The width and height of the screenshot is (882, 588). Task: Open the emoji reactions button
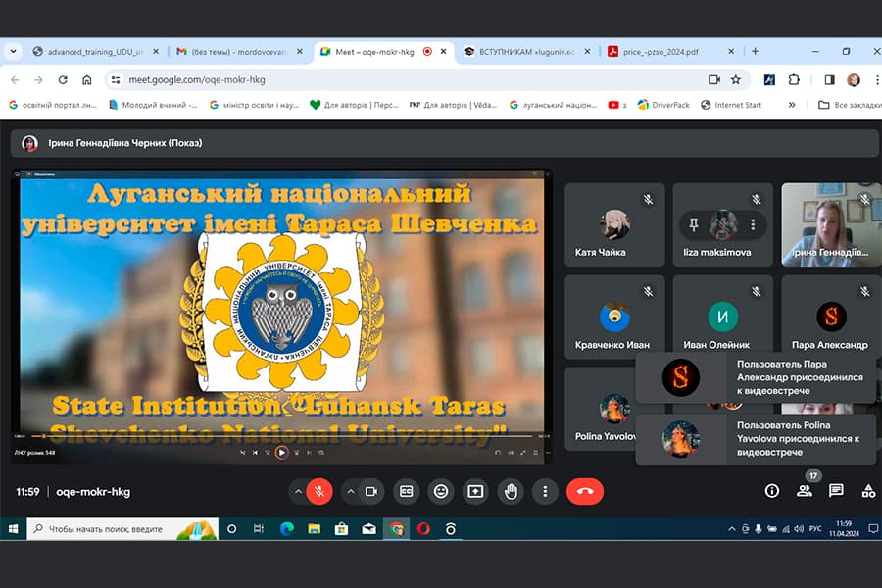(x=441, y=491)
